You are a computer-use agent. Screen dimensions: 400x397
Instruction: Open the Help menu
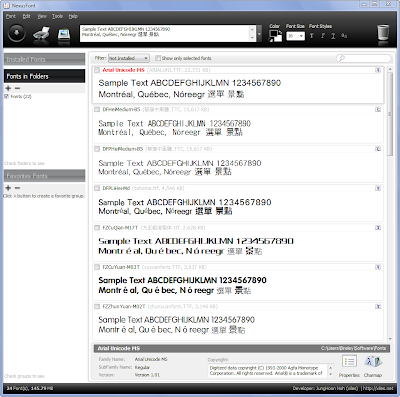tap(73, 16)
